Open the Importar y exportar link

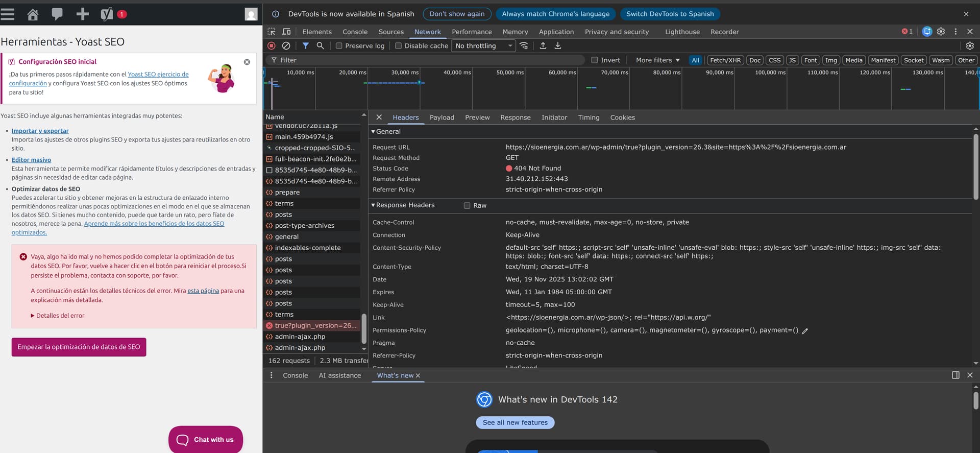pos(40,131)
